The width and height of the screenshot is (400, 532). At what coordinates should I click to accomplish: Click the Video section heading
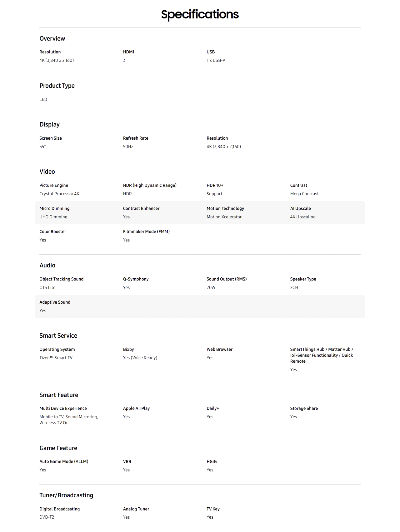[x=47, y=172]
